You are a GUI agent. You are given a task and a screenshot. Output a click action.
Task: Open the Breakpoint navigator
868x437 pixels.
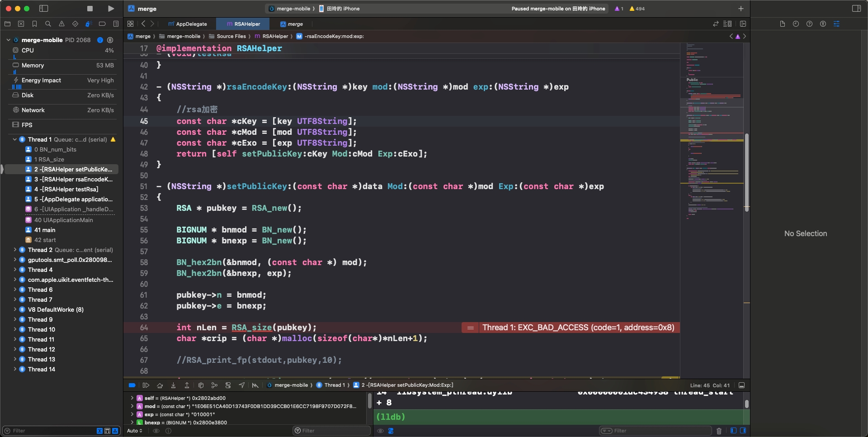tap(102, 24)
